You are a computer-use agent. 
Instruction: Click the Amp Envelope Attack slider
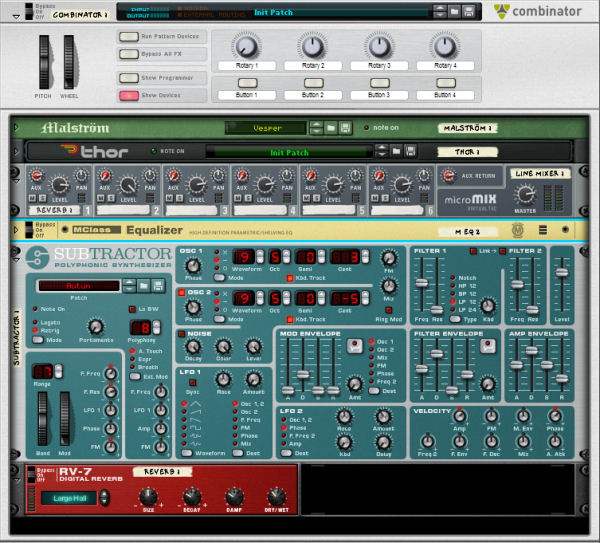click(x=516, y=365)
